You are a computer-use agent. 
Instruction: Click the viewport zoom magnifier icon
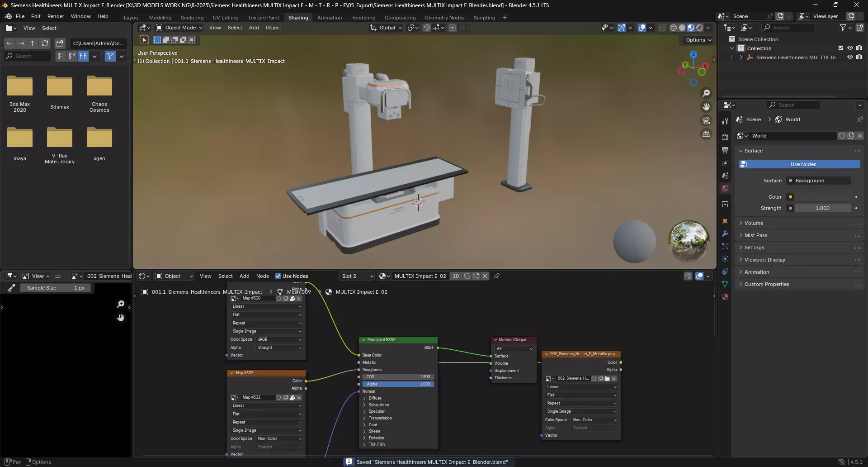pyautogui.click(x=706, y=93)
